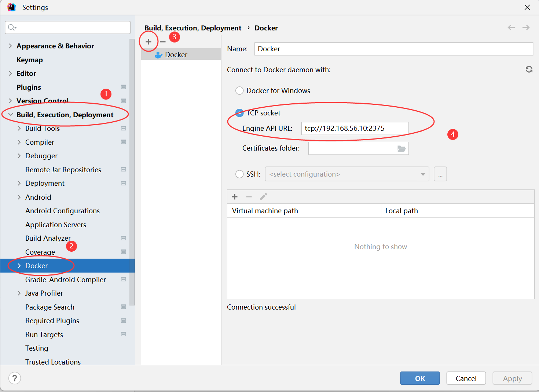Image resolution: width=539 pixels, height=392 pixels.
Task: Open Trusted Locations page
Action: [x=53, y=362]
